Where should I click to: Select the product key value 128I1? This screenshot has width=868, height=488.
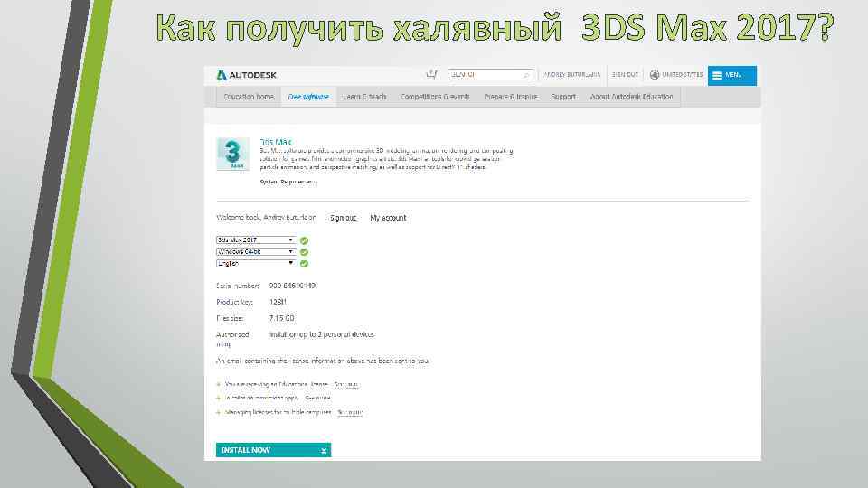coord(278,302)
